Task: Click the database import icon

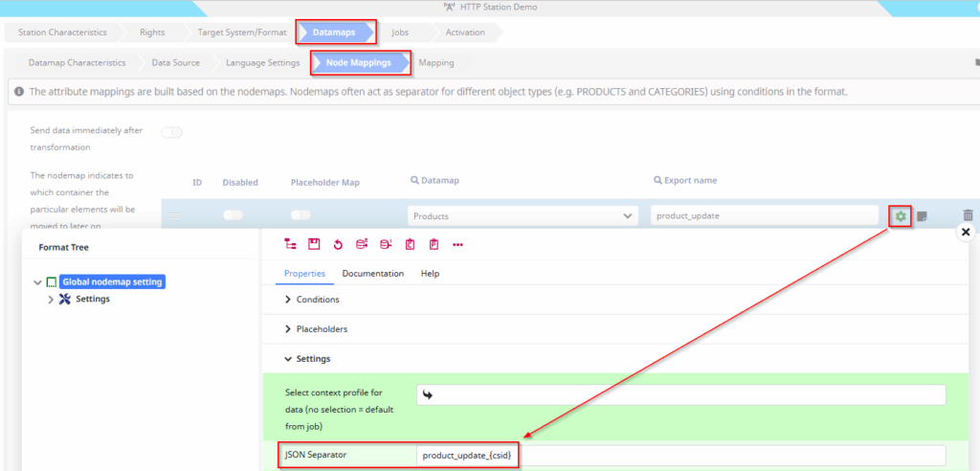Action: 386,244
